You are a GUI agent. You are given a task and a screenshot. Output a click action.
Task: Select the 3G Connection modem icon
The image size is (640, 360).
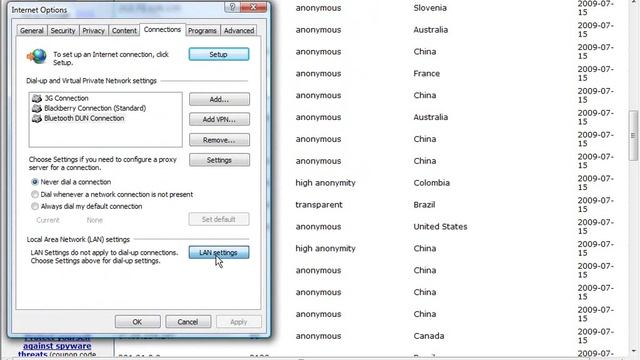(37, 98)
